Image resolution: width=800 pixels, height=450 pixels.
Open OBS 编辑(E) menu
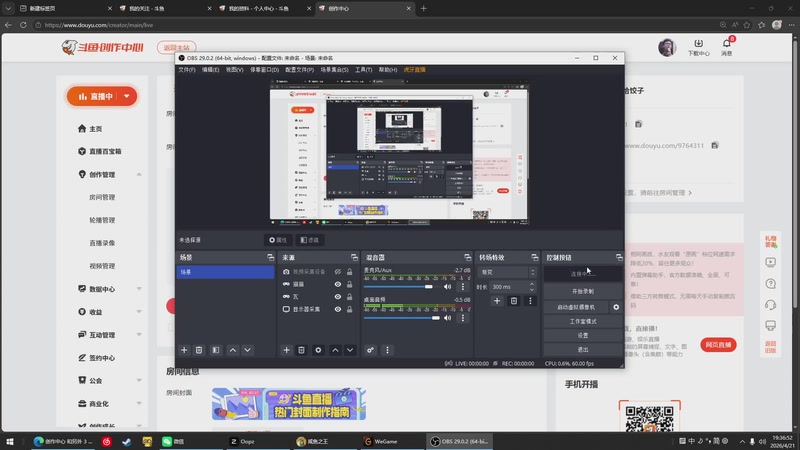coord(210,69)
